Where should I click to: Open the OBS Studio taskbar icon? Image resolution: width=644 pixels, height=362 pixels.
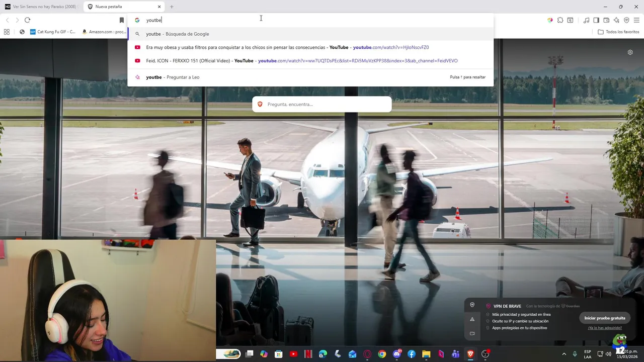click(x=486, y=354)
